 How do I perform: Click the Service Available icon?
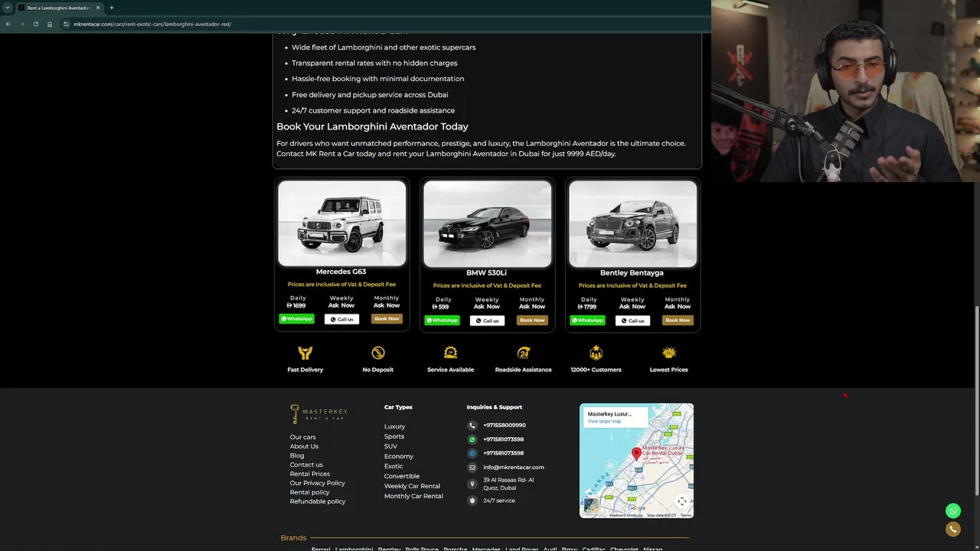451,353
